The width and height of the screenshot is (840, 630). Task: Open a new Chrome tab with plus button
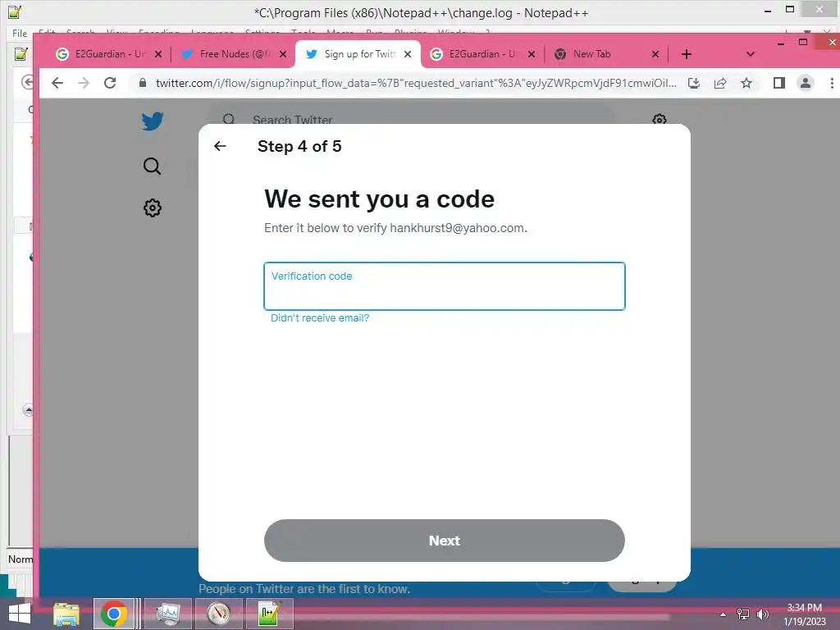687,54
